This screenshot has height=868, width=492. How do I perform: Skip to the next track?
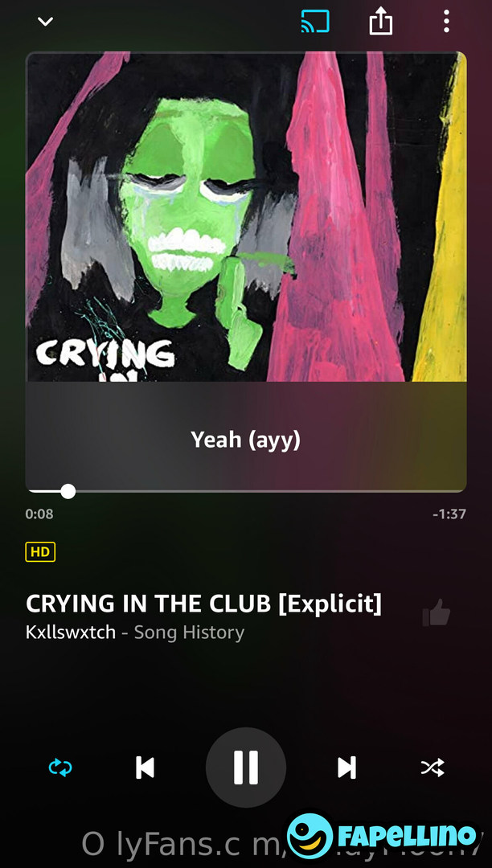(x=347, y=768)
